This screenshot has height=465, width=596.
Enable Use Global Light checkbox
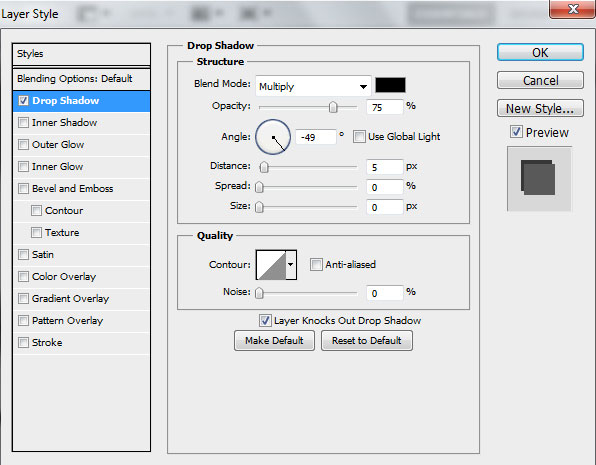click(x=359, y=136)
